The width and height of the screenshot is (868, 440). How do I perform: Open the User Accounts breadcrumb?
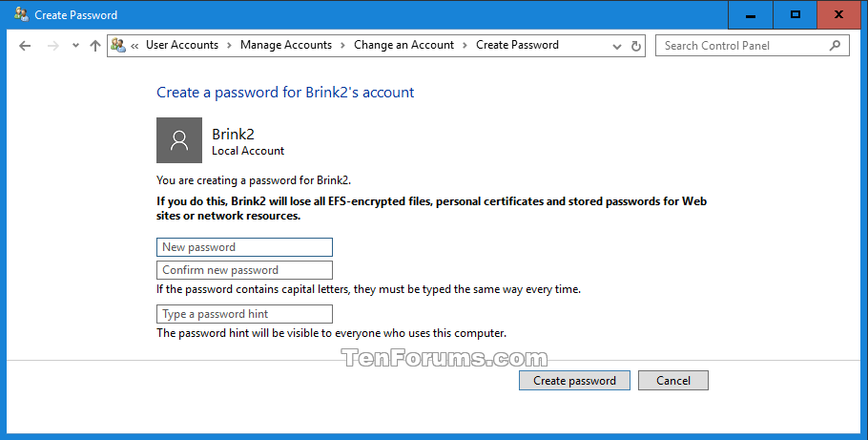click(x=182, y=45)
